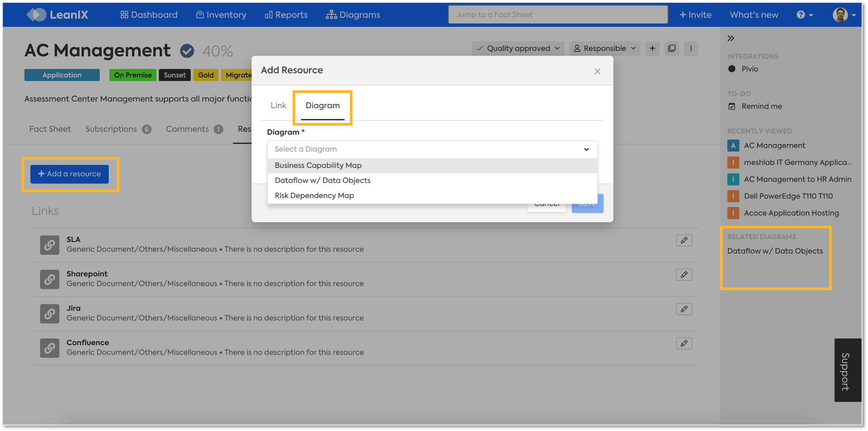Click the 40% completion indicator
This screenshot has width=868, height=431.
pyautogui.click(x=218, y=51)
